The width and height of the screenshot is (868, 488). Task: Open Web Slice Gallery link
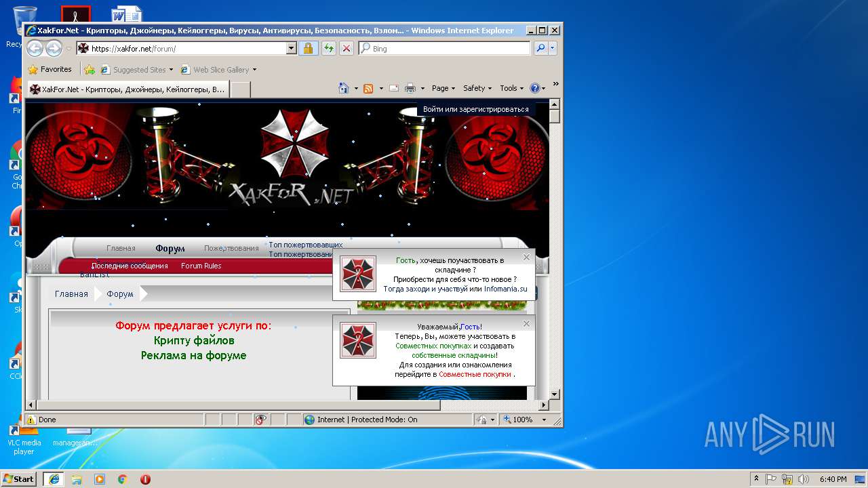coord(218,69)
